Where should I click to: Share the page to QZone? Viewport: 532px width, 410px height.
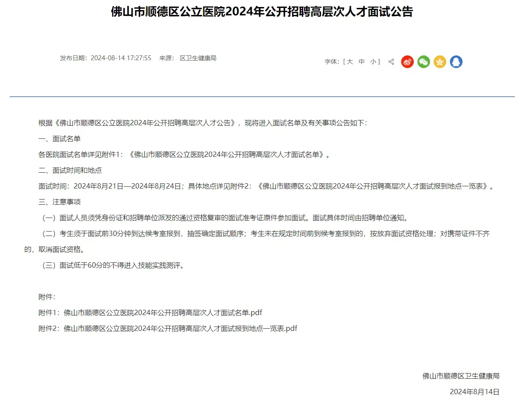click(440, 62)
